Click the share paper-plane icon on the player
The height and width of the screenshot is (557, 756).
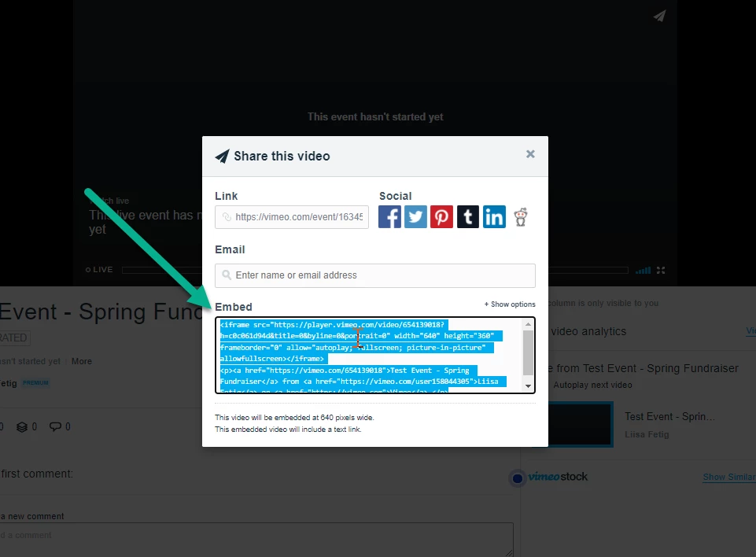click(x=659, y=16)
